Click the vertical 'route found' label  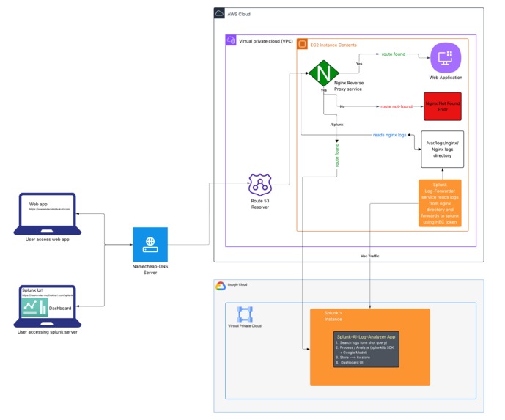click(x=337, y=155)
